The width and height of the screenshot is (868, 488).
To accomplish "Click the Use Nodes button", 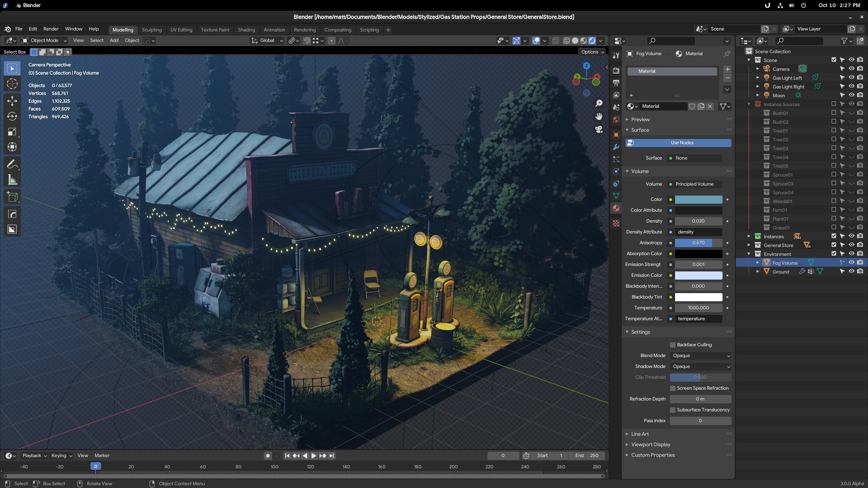I will (x=678, y=143).
